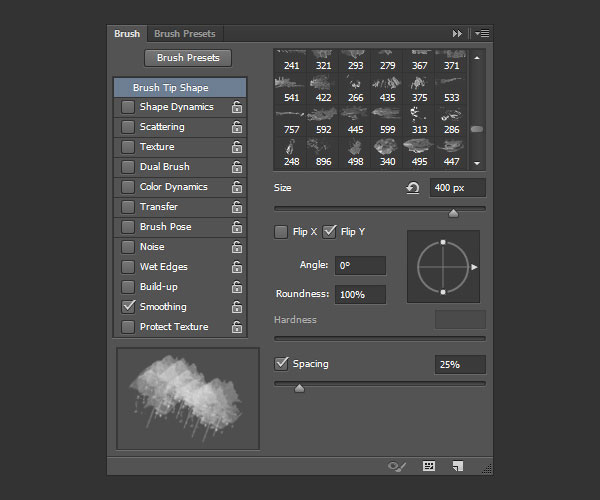Uncheck the Flip Y checkbox
The width and height of the screenshot is (600, 500).
click(330, 232)
